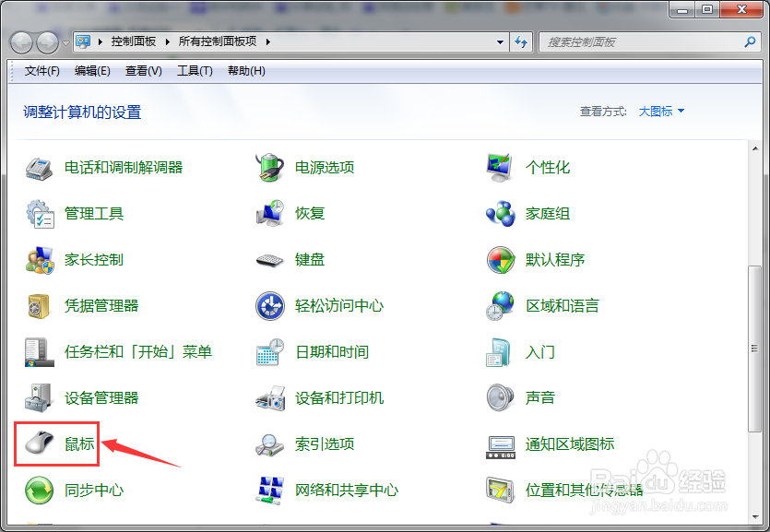This screenshot has height=532, width=770.
Task: Click the 个性化 text link
Action: (548, 168)
